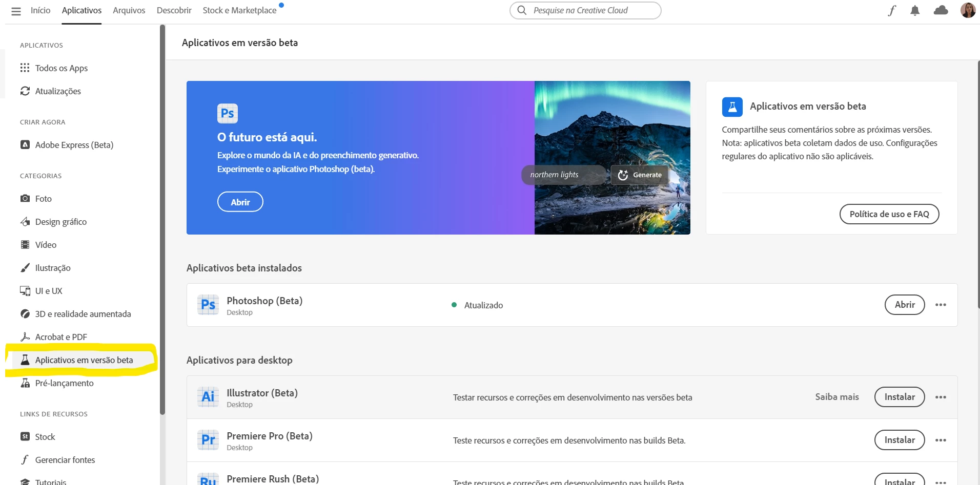Open the hamburger menu icon
980x485 pixels.
(16, 11)
